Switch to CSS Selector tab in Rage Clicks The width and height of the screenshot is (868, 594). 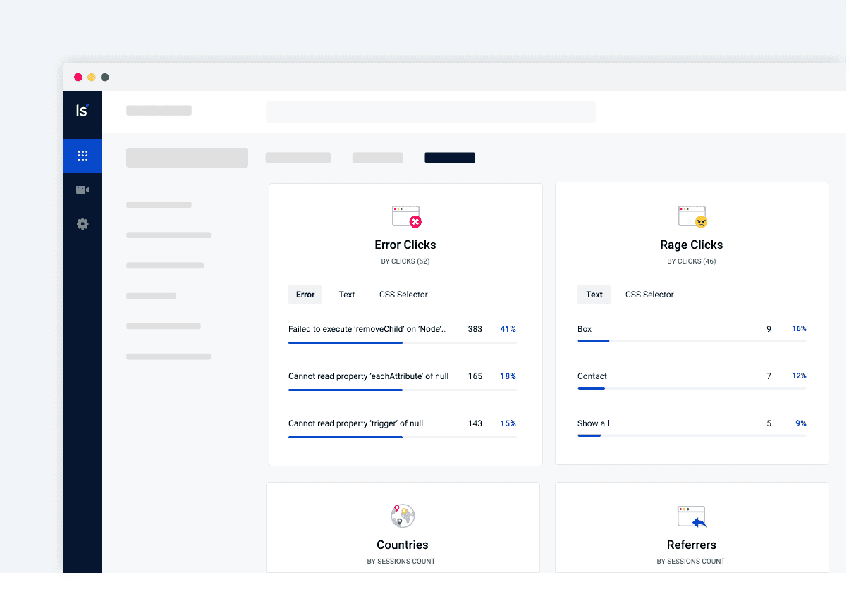tap(649, 295)
